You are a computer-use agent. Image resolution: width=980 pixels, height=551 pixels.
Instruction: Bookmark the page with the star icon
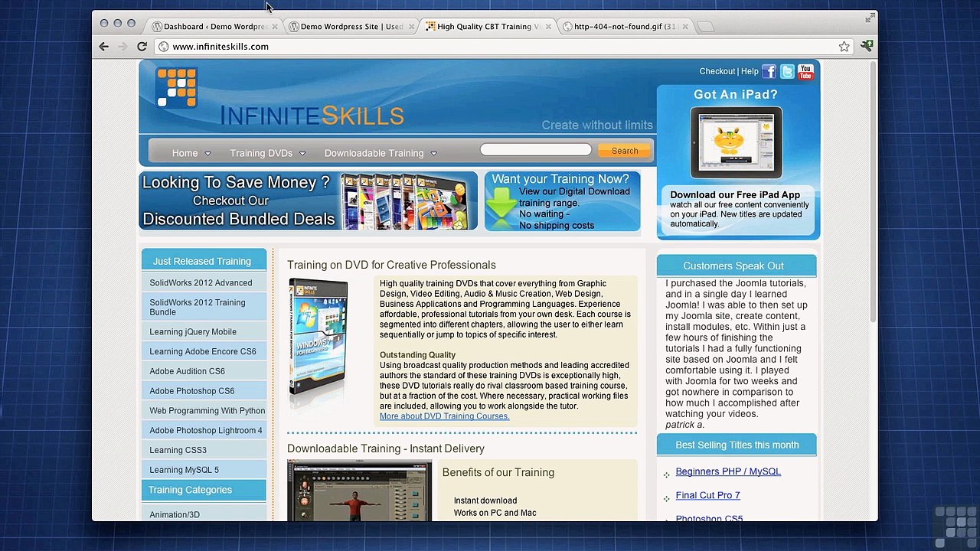coord(844,47)
